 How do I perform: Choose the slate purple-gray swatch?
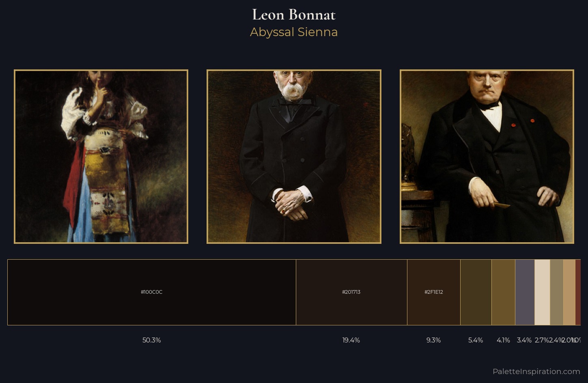(525, 292)
